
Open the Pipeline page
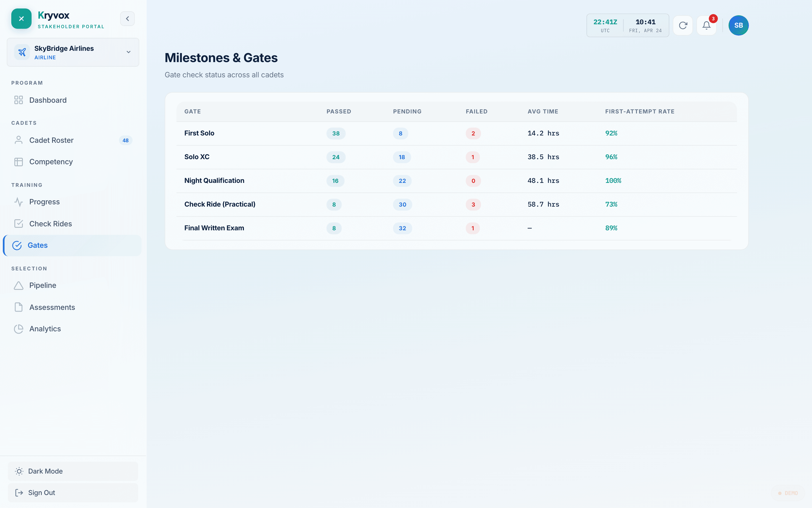[73, 286]
